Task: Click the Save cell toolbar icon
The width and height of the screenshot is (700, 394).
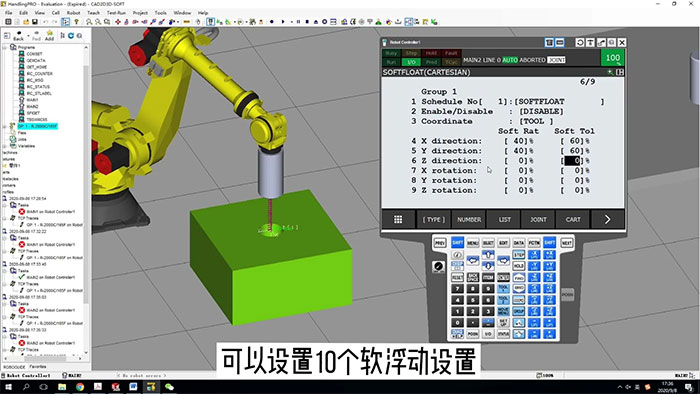Action: pos(34,21)
